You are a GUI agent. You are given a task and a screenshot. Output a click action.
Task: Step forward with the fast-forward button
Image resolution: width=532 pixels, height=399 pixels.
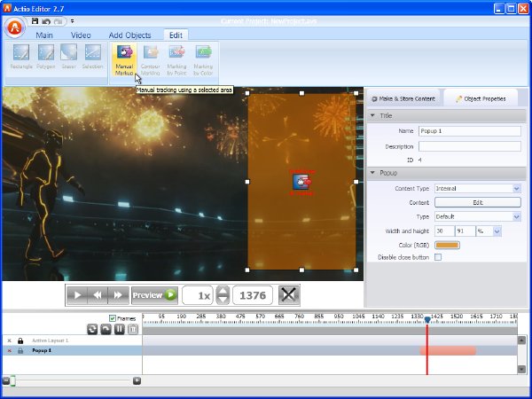(x=118, y=295)
